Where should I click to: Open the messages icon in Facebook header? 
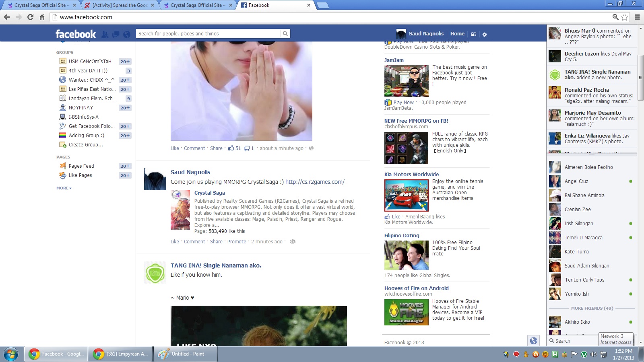(x=116, y=35)
